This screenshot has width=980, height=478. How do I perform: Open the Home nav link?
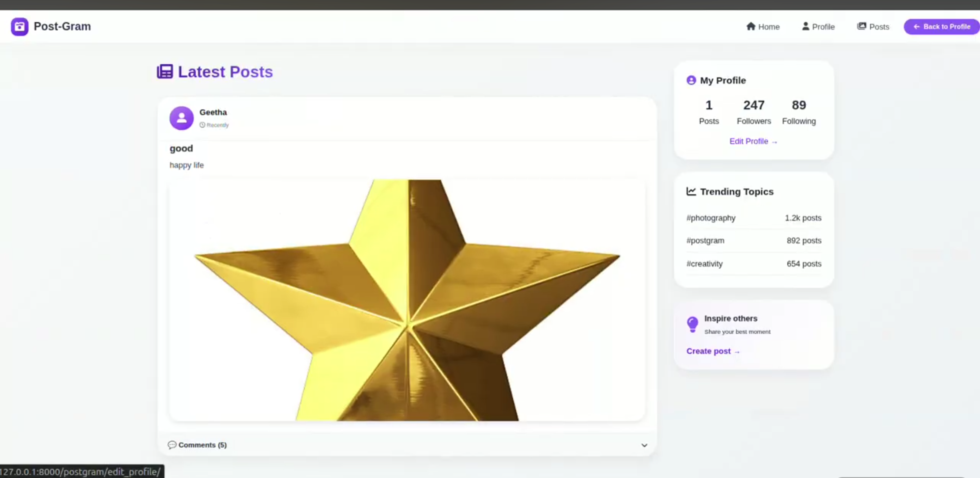coord(763,27)
